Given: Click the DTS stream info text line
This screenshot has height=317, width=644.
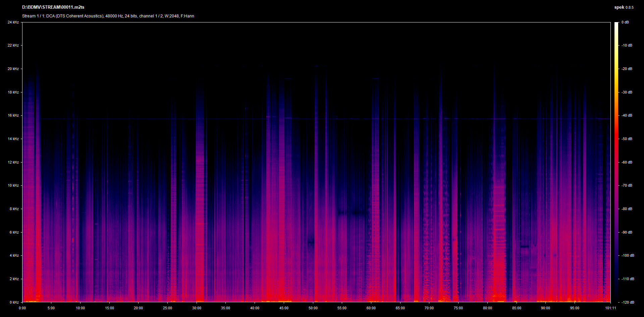Looking at the screenshot, I should click(108, 16).
